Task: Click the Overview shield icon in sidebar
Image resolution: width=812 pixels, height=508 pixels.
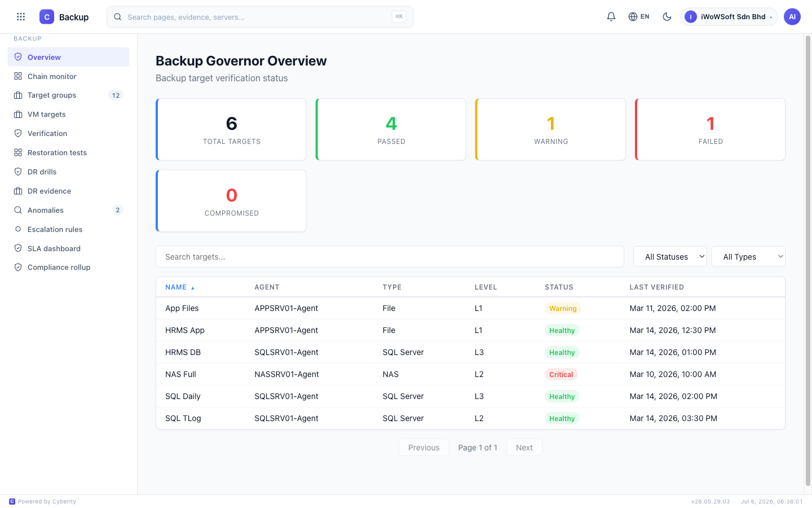Action: click(18, 57)
